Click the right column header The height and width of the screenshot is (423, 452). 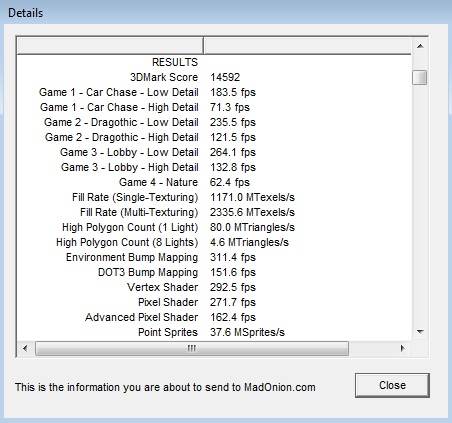pyautogui.click(x=307, y=46)
